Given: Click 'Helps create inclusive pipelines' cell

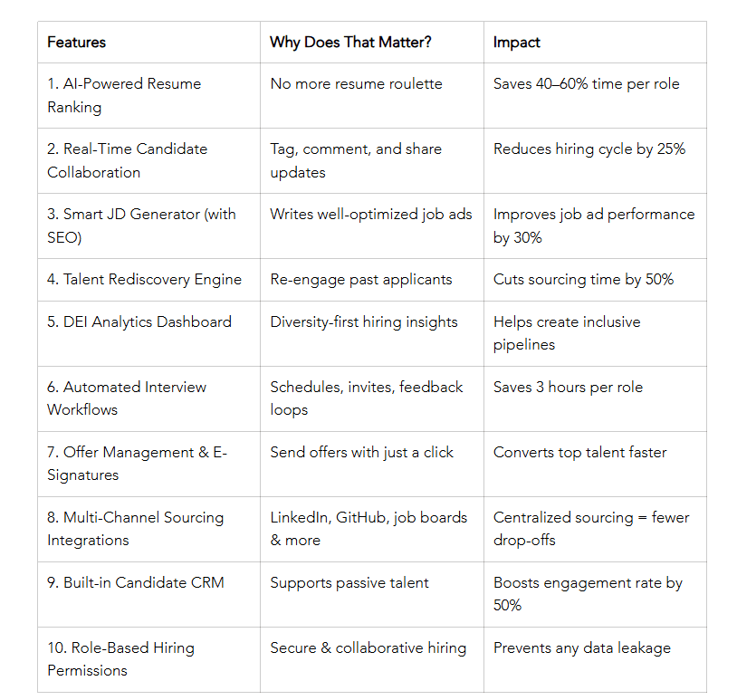Looking at the screenshot, I should click(595, 334).
